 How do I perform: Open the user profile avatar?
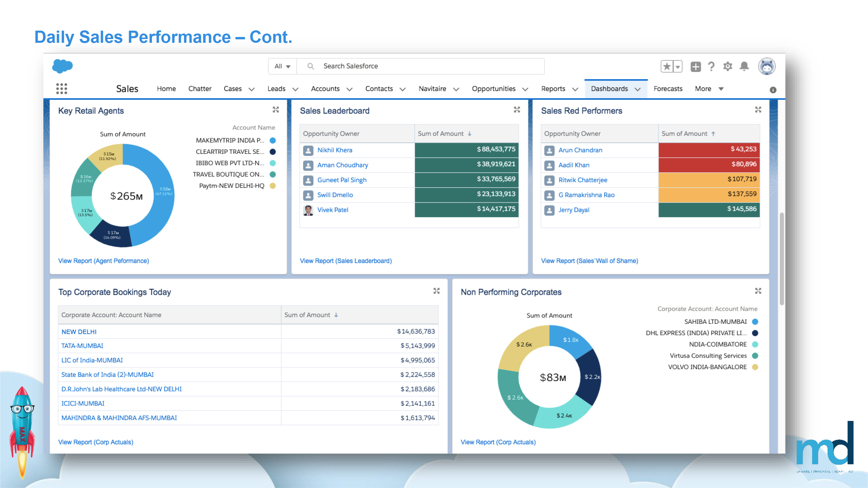click(767, 66)
